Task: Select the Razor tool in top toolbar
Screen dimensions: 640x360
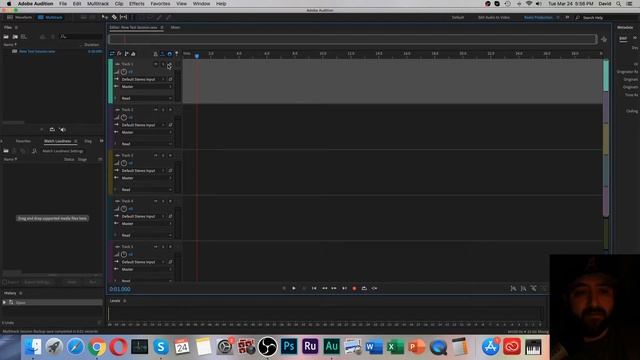Action: coord(114,17)
